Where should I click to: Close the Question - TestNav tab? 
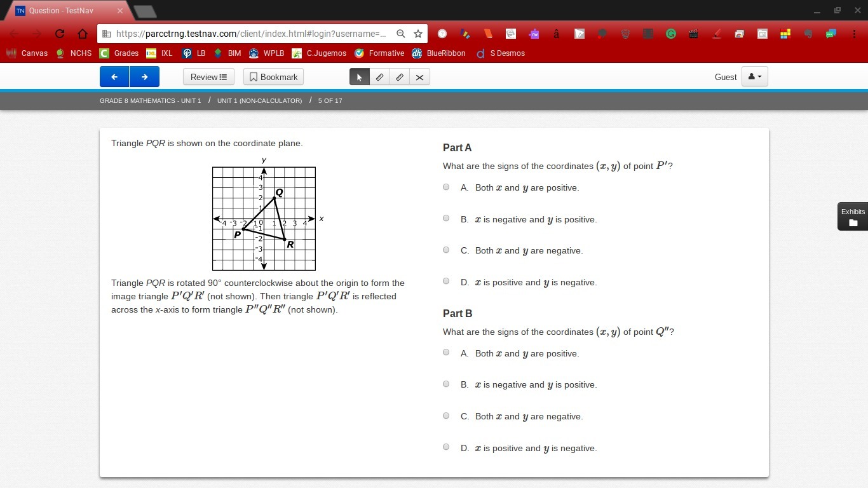pos(120,11)
